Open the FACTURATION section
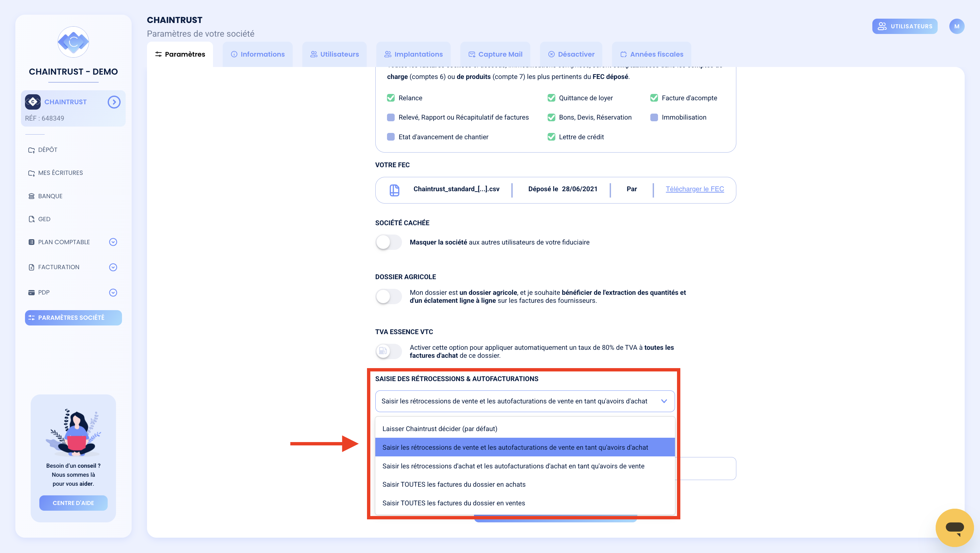The width and height of the screenshot is (980, 553). coord(59,267)
